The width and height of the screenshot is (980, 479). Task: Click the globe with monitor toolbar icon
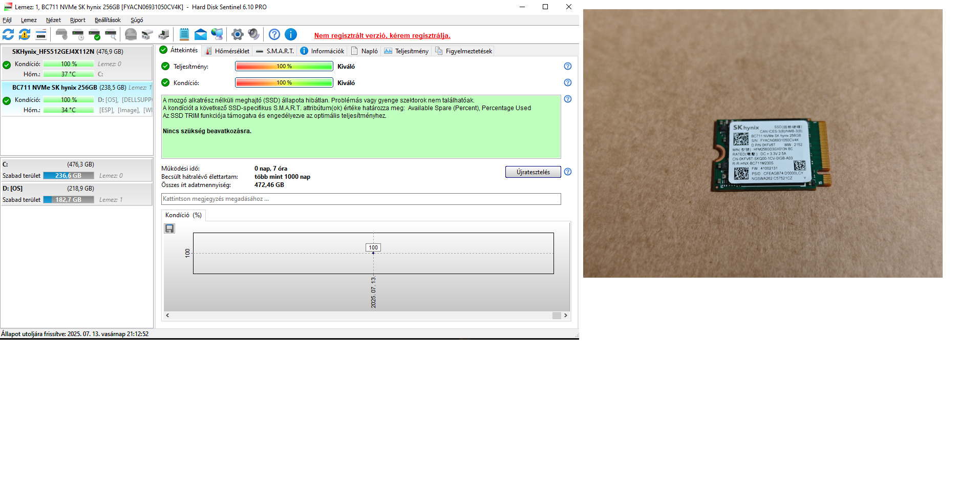pyautogui.click(x=217, y=34)
